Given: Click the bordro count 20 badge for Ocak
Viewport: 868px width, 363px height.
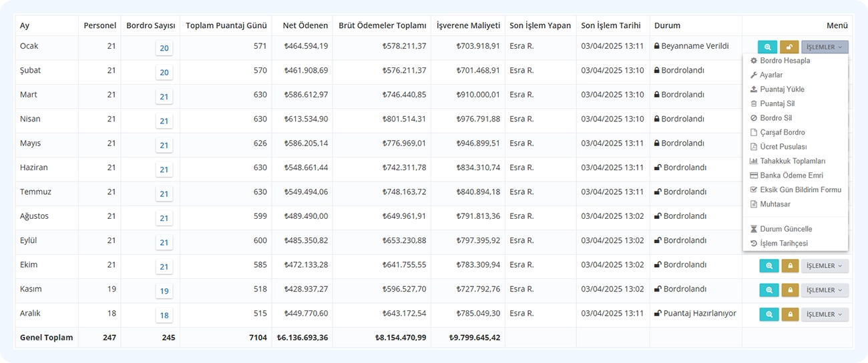Looking at the screenshot, I should 164,48.
